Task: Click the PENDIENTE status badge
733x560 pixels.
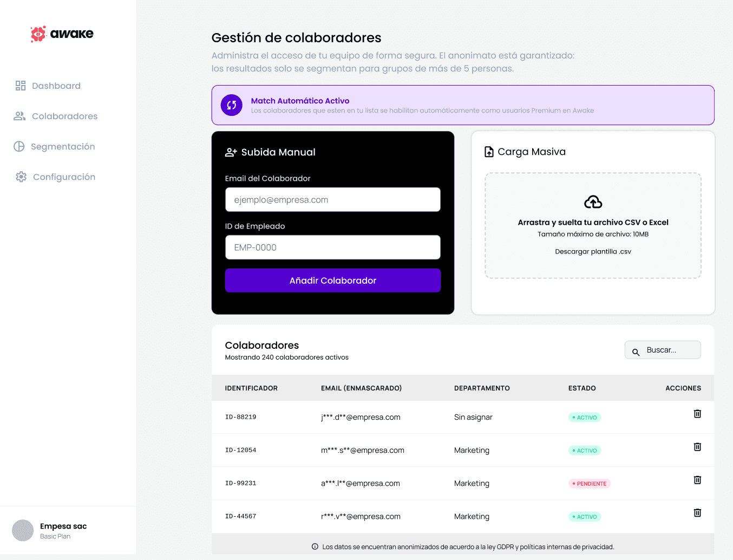Action: 590,484
